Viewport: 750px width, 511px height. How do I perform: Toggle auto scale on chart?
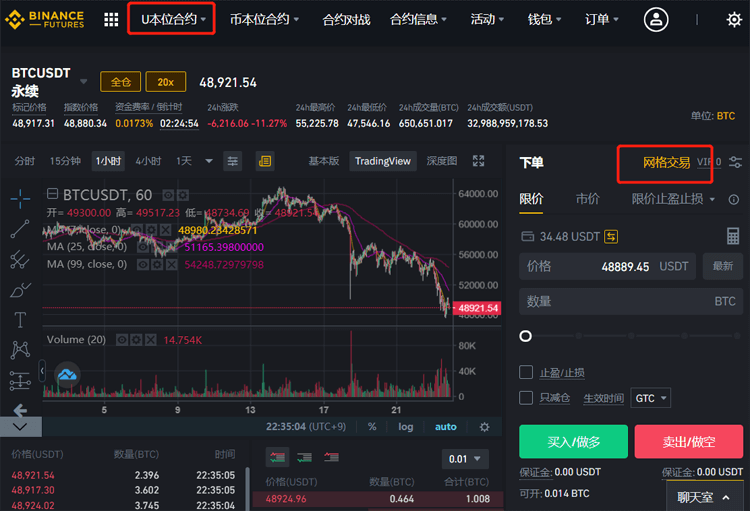445,427
